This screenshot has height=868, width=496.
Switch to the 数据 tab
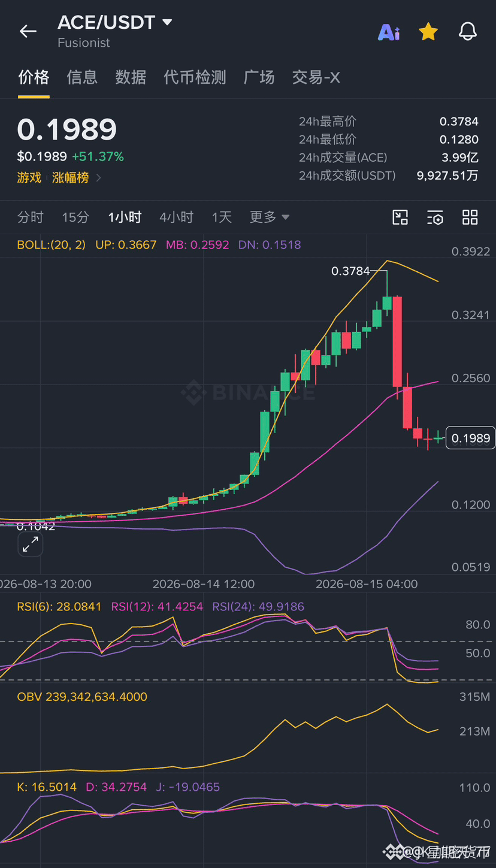click(x=131, y=77)
